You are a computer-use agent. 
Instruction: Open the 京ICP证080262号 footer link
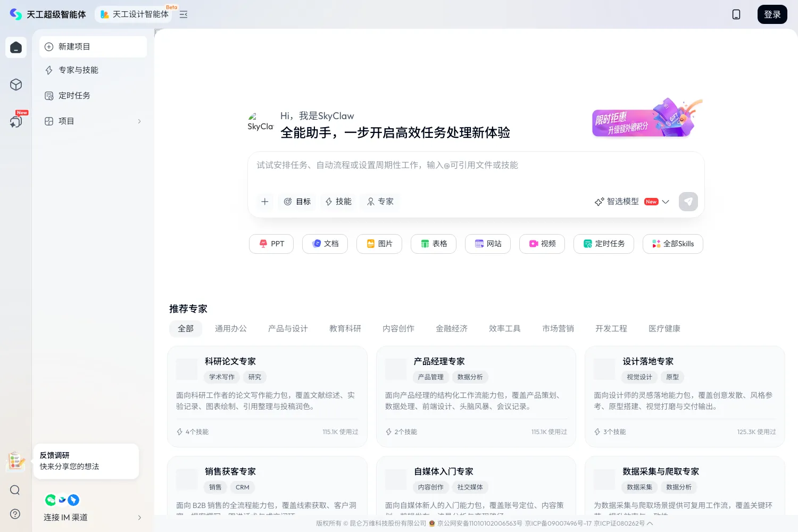(x=619, y=523)
